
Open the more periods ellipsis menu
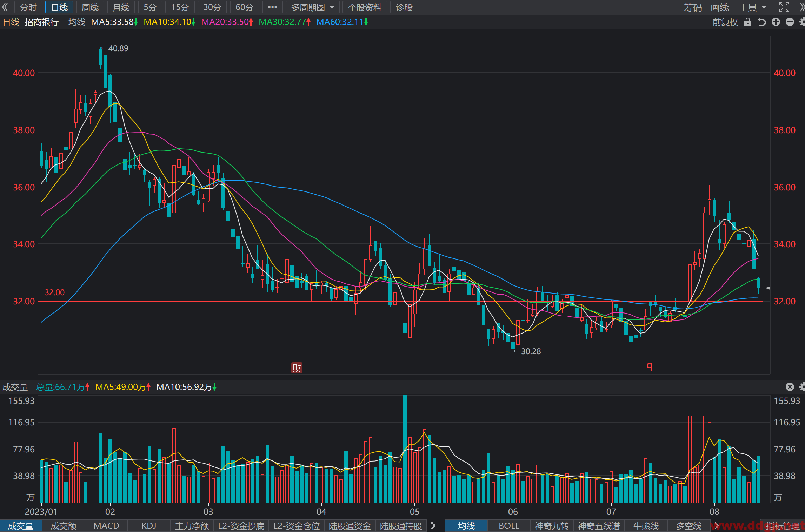coord(272,7)
